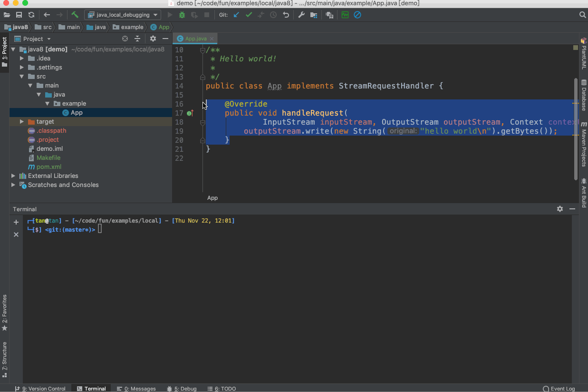Expand the target folder
Image resolution: width=588 pixels, height=392 pixels.
[x=22, y=122]
